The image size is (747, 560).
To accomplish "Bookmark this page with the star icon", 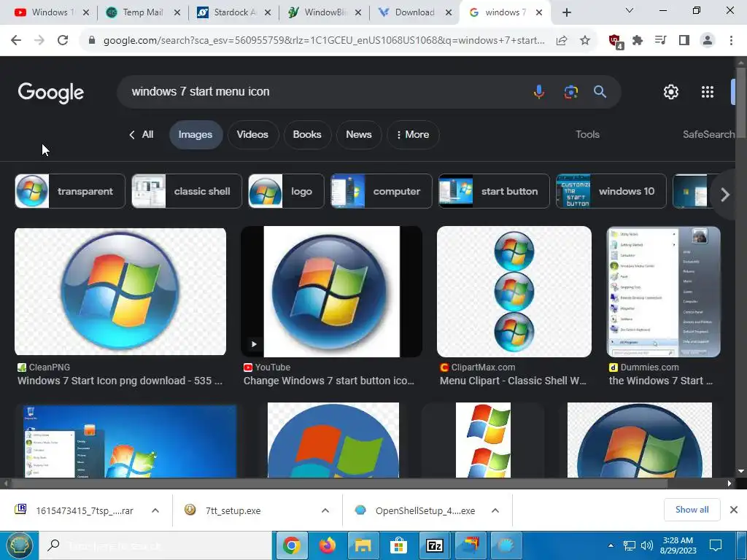I will tap(585, 41).
